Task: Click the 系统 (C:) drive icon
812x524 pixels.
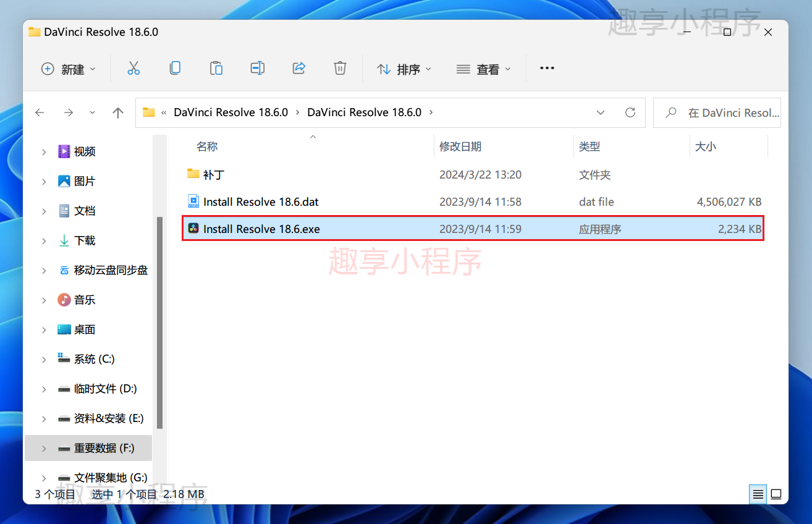Action: [64, 358]
